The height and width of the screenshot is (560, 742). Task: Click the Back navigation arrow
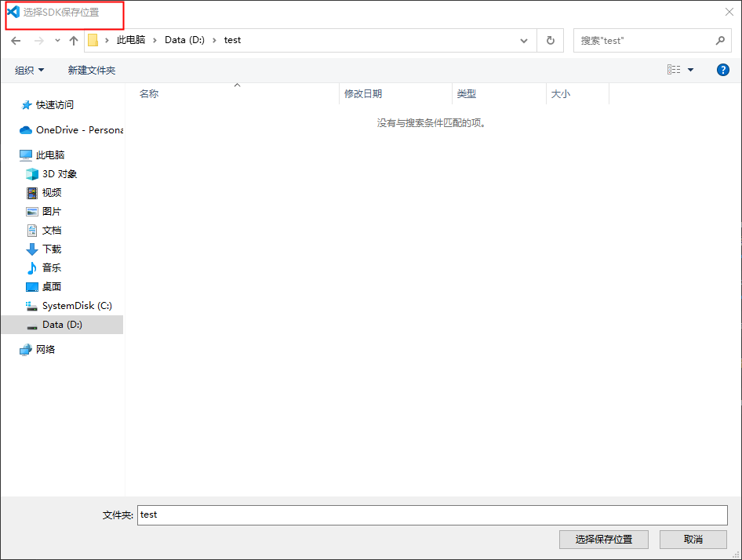pos(16,41)
